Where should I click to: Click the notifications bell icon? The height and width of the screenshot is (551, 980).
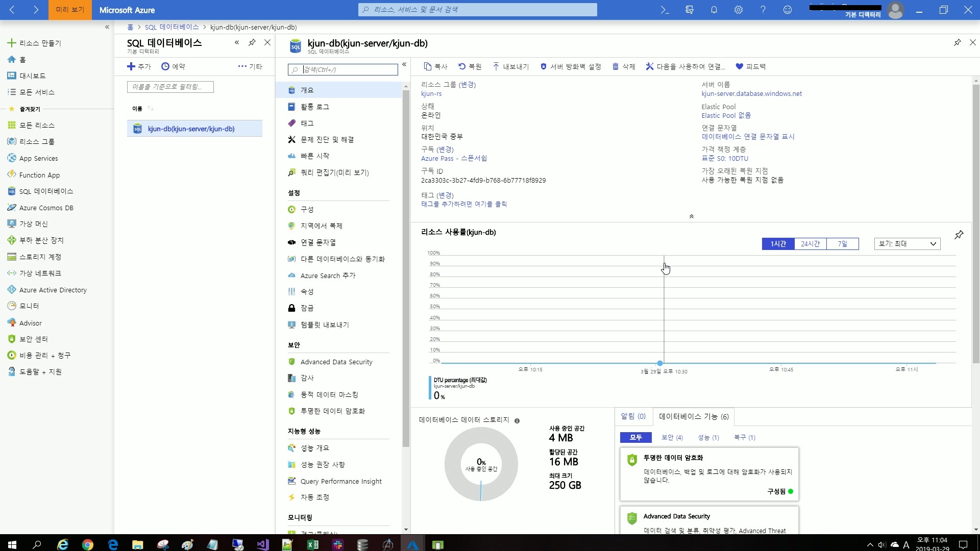[x=714, y=10]
